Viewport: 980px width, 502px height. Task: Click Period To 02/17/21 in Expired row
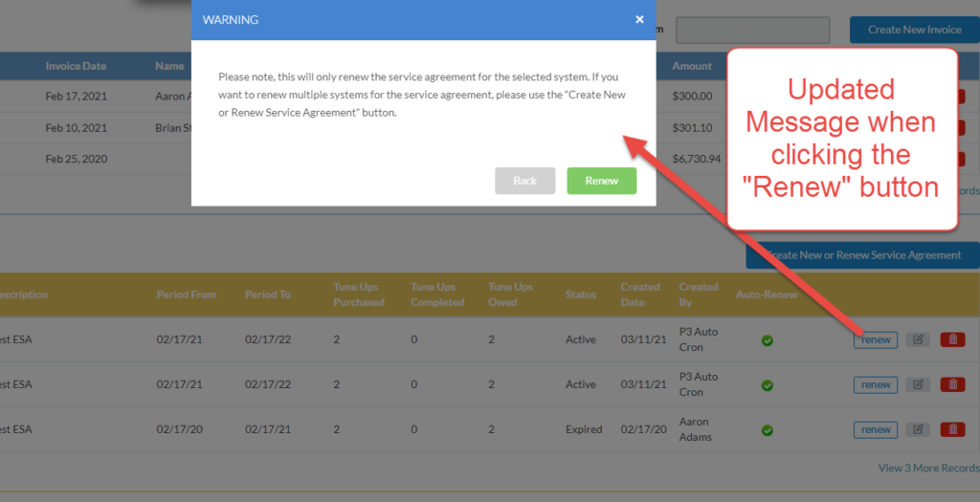(268, 429)
